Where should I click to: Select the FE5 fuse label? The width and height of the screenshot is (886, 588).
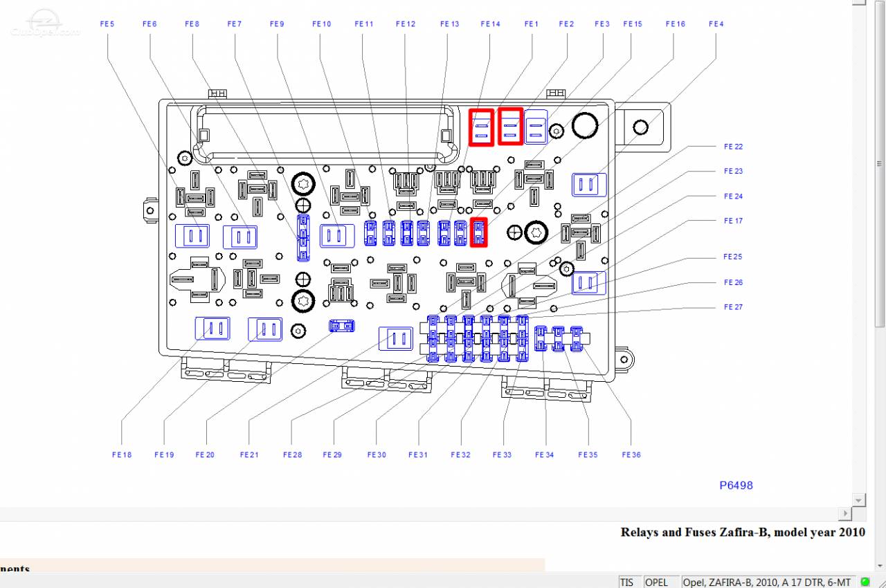[107, 24]
